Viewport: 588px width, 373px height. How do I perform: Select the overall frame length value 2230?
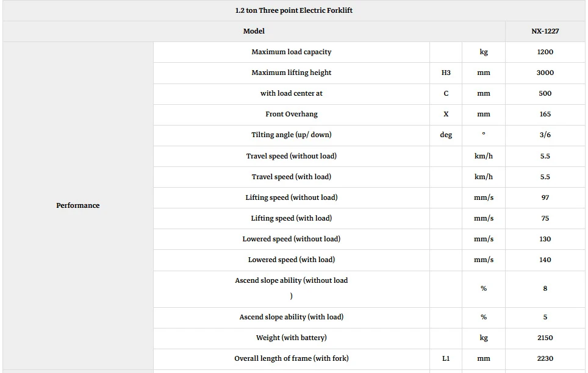point(545,358)
